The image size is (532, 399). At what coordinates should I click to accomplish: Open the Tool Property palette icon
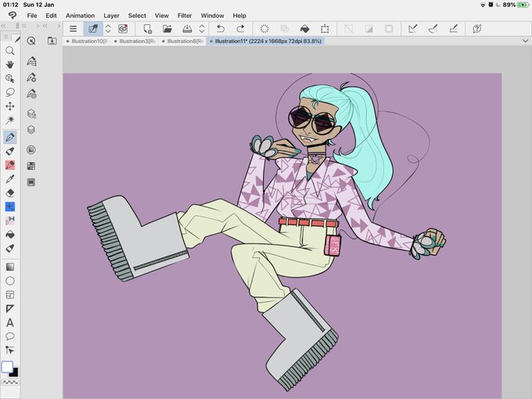coord(31,77)
